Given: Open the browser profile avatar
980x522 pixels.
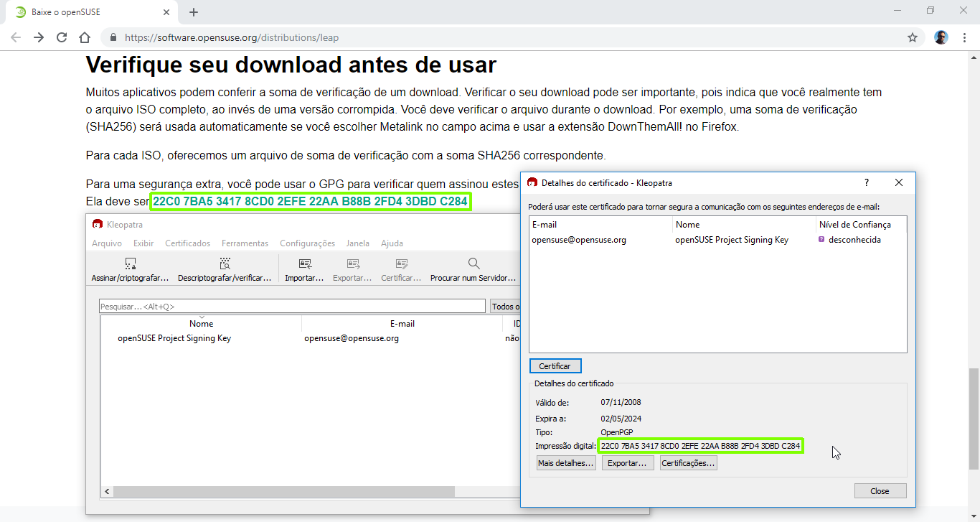Looking at the screenshot, I should [941, 37].
